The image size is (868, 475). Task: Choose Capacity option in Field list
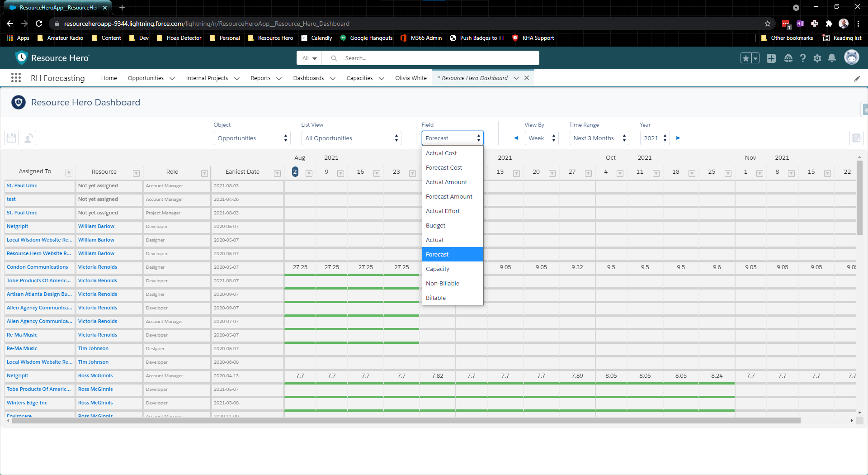click(x=453, y=269)
